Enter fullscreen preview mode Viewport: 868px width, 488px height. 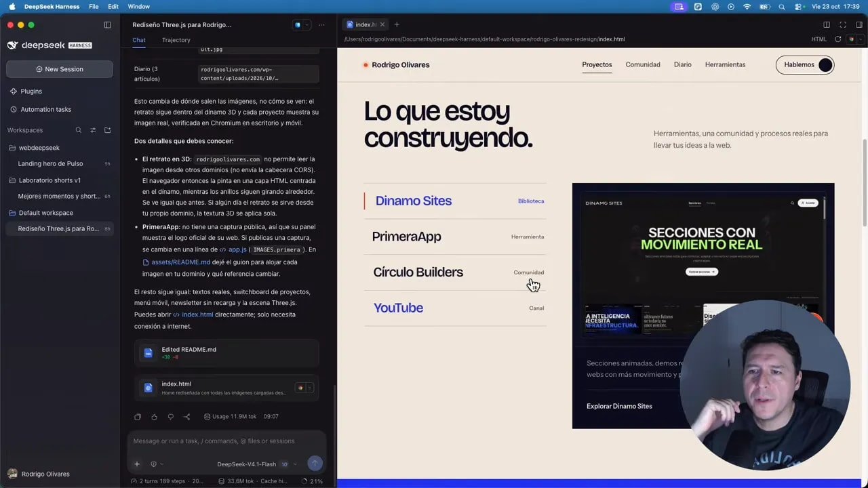point(843,25)
